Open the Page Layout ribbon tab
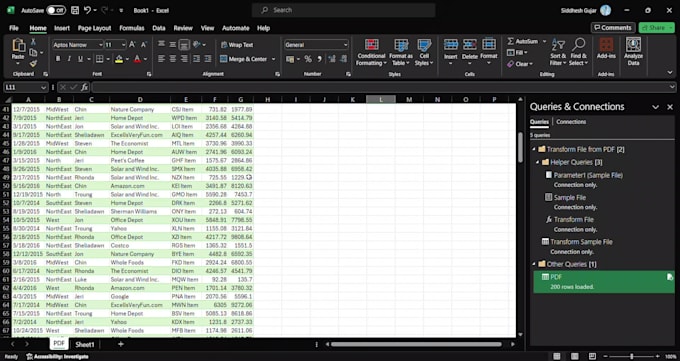680x361 pixels. 95,28
